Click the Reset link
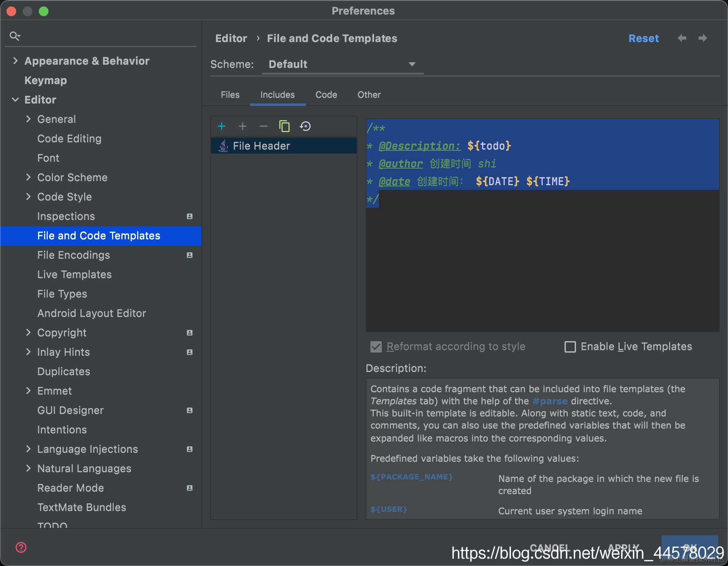 click(x=643, y=38)
